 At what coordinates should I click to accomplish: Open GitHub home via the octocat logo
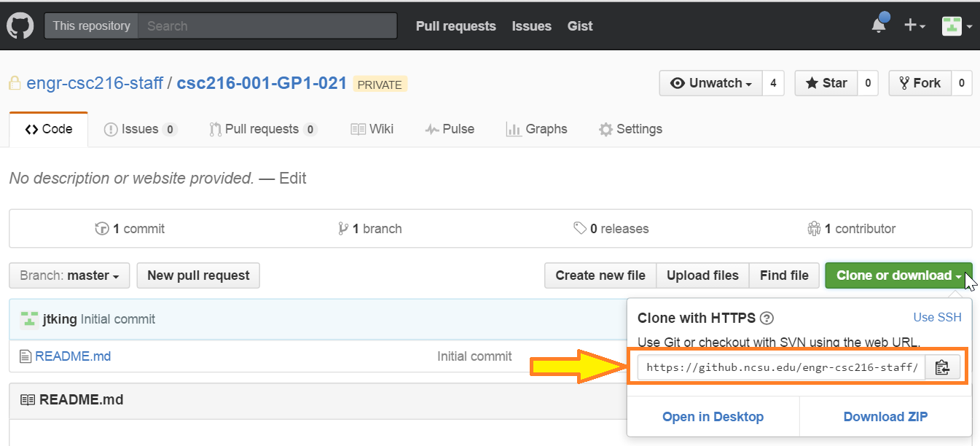tap(20, 26)
